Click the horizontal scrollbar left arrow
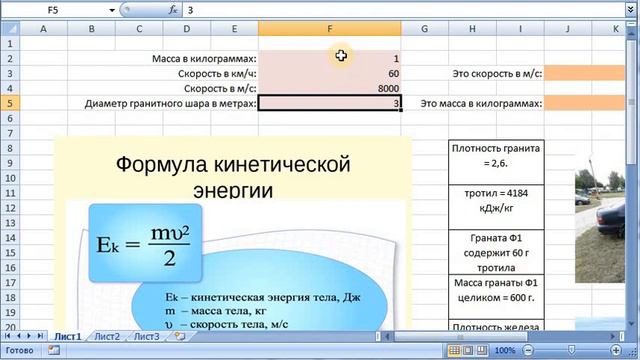This screenshot has width=640, height=360. [x=387, y=336]
